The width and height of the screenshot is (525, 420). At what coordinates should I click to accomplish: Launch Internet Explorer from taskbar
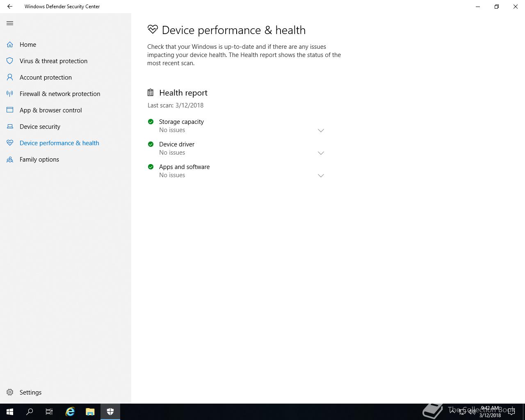(70, 412)
